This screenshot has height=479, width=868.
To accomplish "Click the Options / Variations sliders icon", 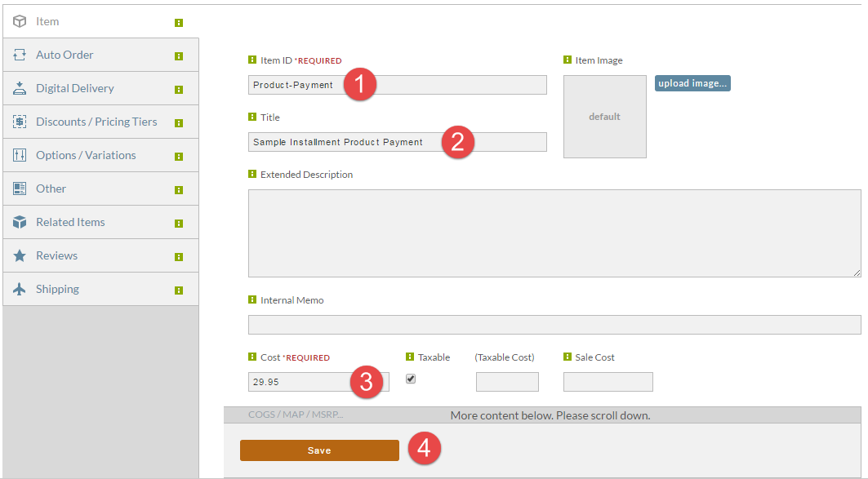I will [20, 155].
